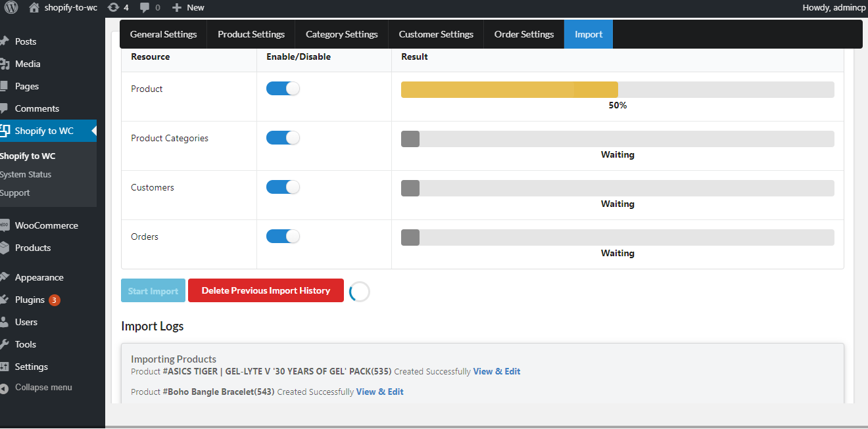Viewport: 868px width, 429px height.
Task: Click the Importing Products log title
Action: 174,359
